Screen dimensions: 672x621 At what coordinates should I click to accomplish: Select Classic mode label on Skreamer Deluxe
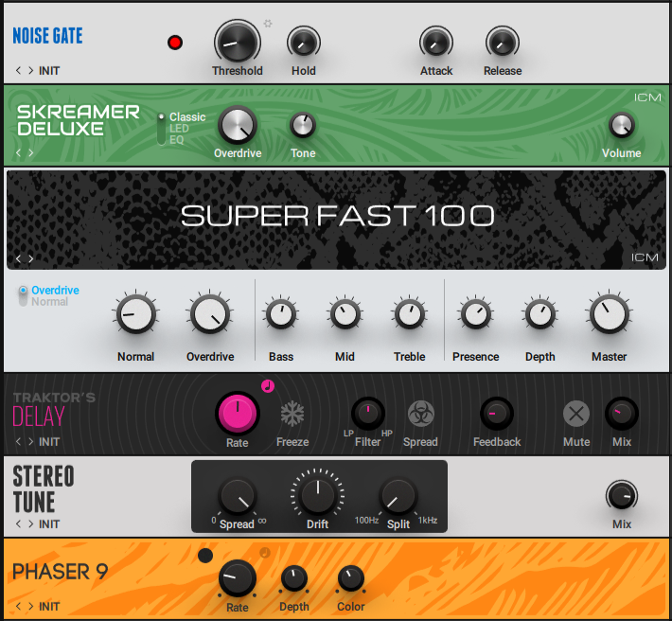coord(187,117)
